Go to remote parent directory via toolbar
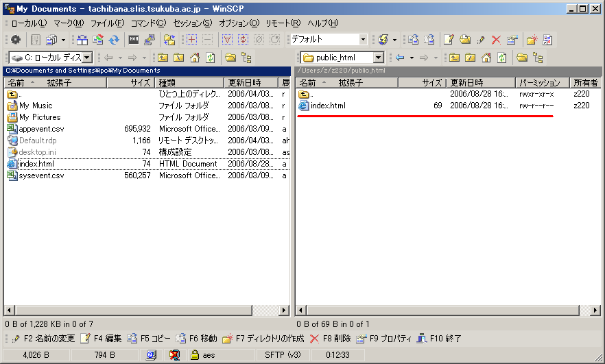The image size is (605, 364). pyautogui.click(x=454, y=58)
